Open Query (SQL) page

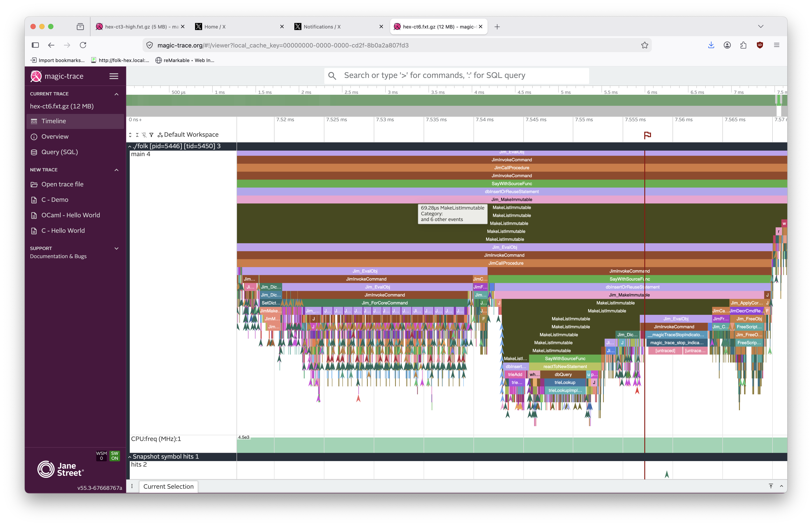pyautogui.click(x=75, y=152)
